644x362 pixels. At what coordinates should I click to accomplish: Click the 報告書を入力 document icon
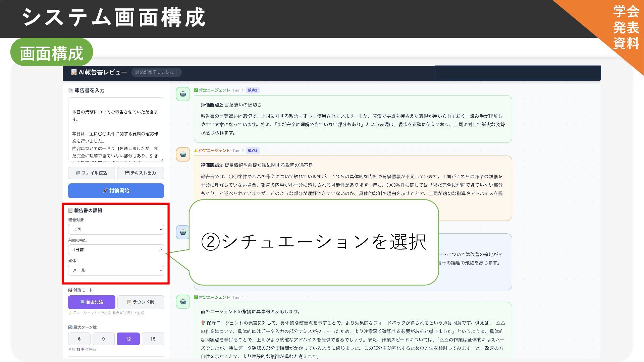click(x=70, y=90)
